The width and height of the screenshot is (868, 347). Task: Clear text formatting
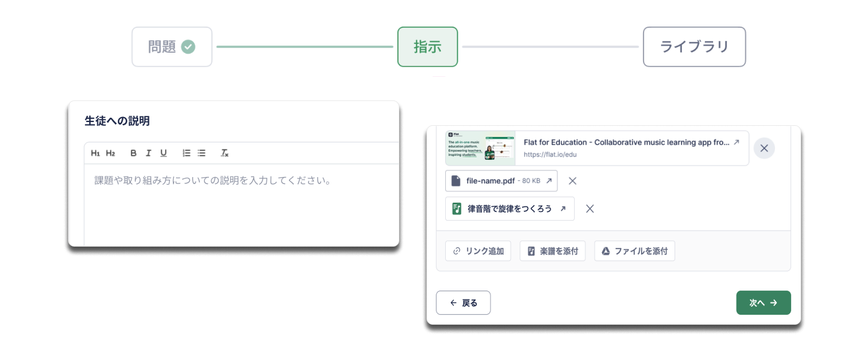[x=225, y=153]
